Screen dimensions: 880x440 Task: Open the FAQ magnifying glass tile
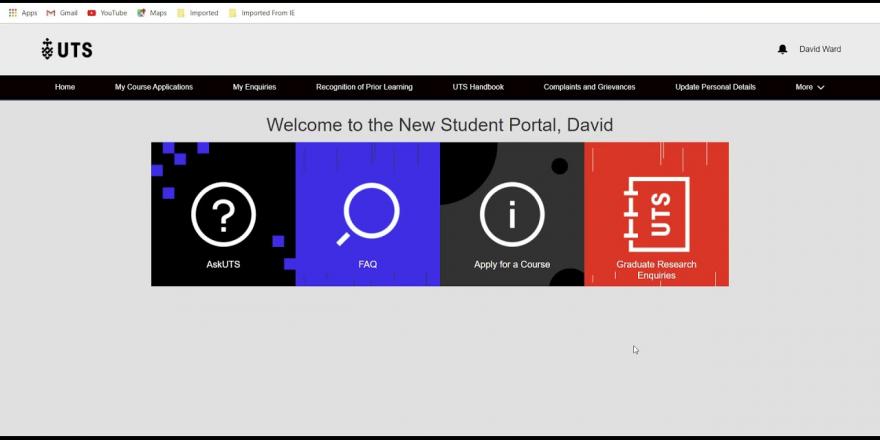368,214
